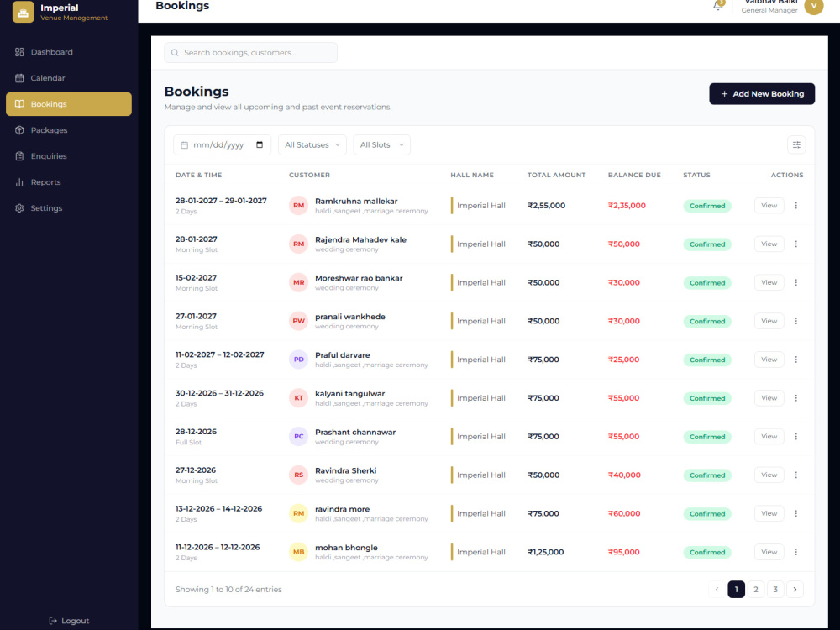Screen dimensions: 840x630
Task: View mohan bhongle's booking
Action: (x=769, y=553)
